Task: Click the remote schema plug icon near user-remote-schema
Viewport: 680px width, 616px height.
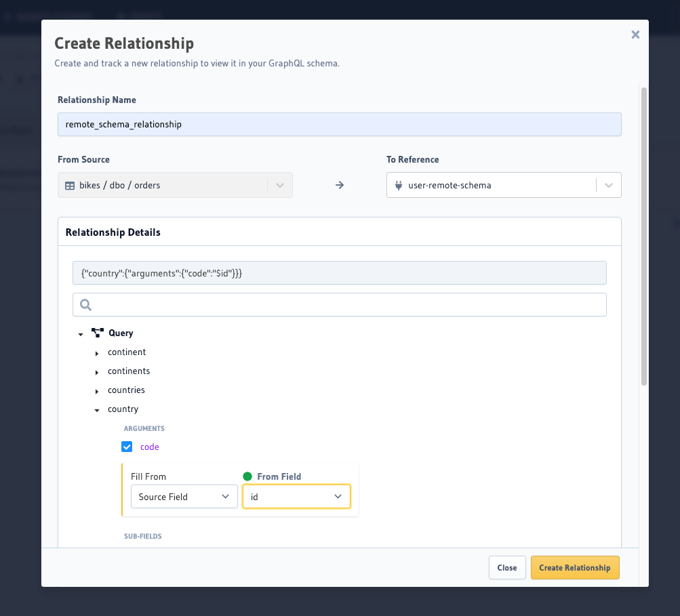Action: point(399,184)
